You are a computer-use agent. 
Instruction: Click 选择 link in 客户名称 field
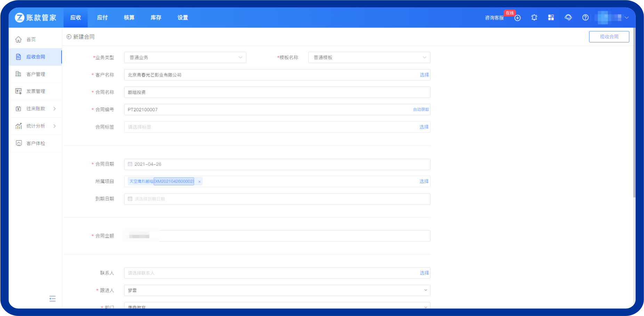tap(424, 75)
